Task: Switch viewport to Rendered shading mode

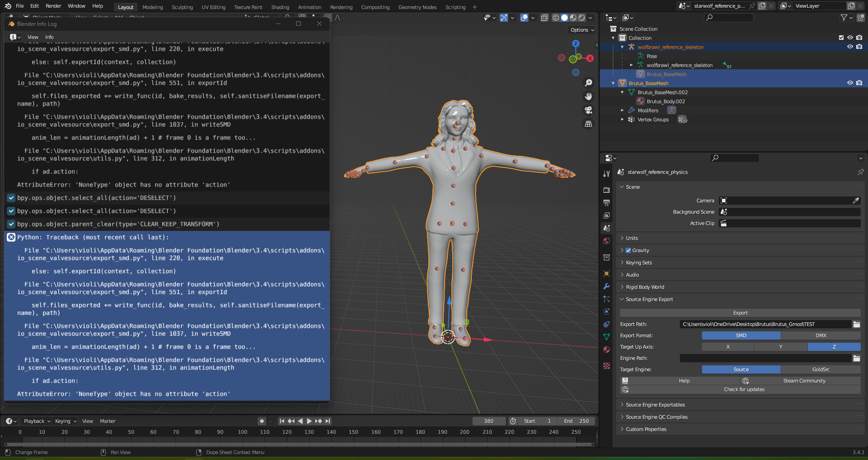Action: pos(582,18)
